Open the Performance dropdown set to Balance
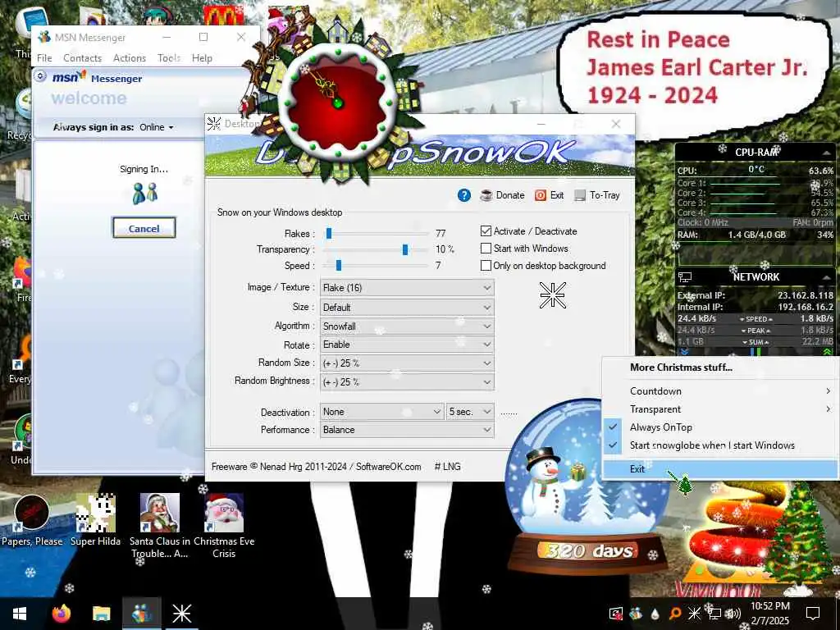 [x=407, y=430]
